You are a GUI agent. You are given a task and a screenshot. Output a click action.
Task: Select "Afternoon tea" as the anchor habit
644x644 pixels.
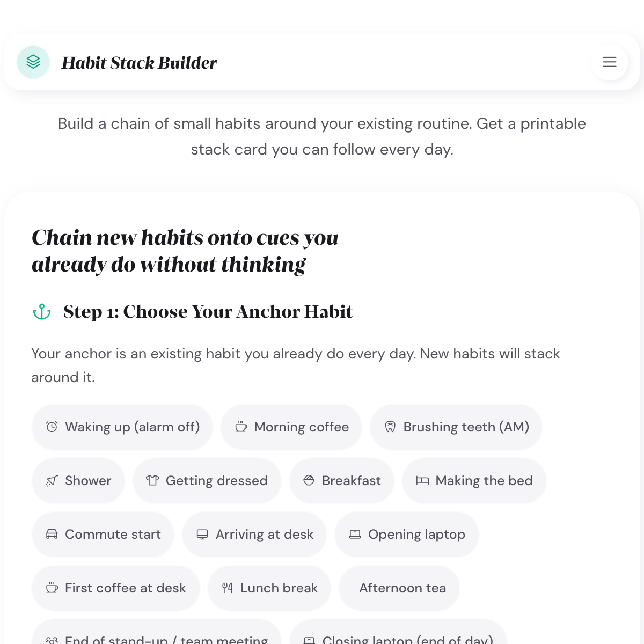pos(399,588)
